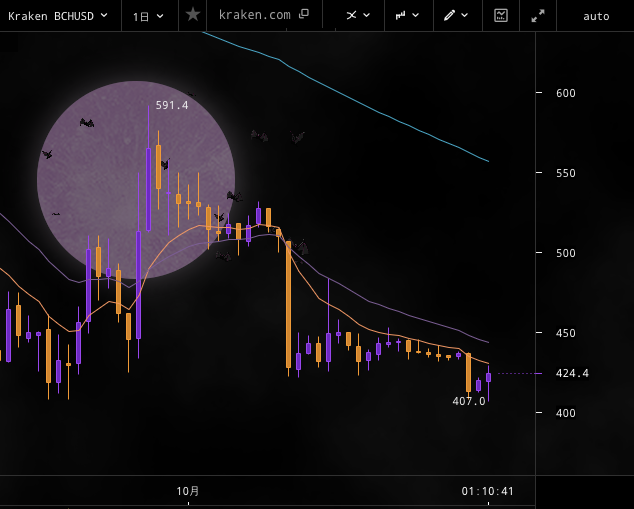Click the 591.4 high price label

click(172, 105)
